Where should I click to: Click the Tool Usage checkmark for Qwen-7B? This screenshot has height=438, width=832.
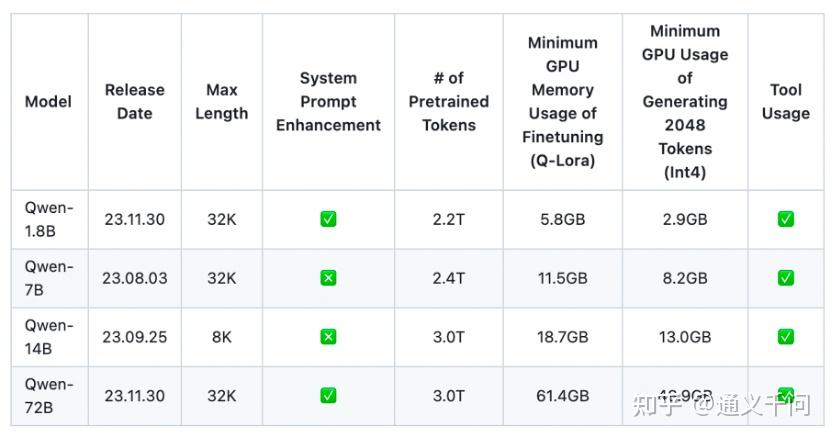tap(785, 278)
